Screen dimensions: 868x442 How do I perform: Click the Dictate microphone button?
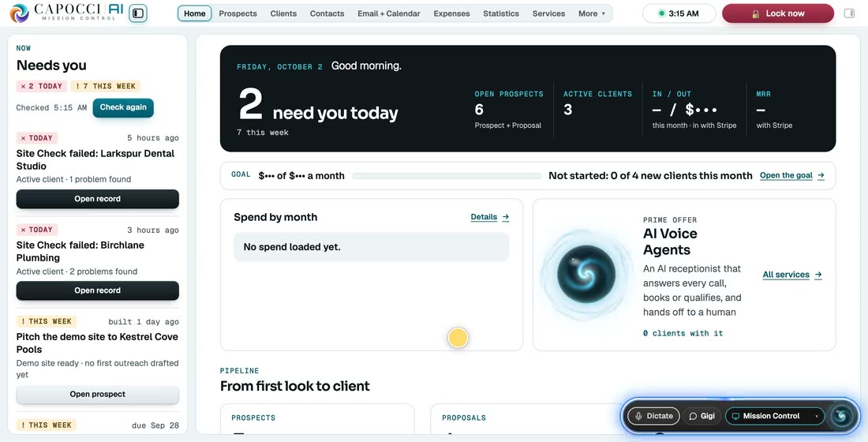pyautogui.click(x=653, y=416)
